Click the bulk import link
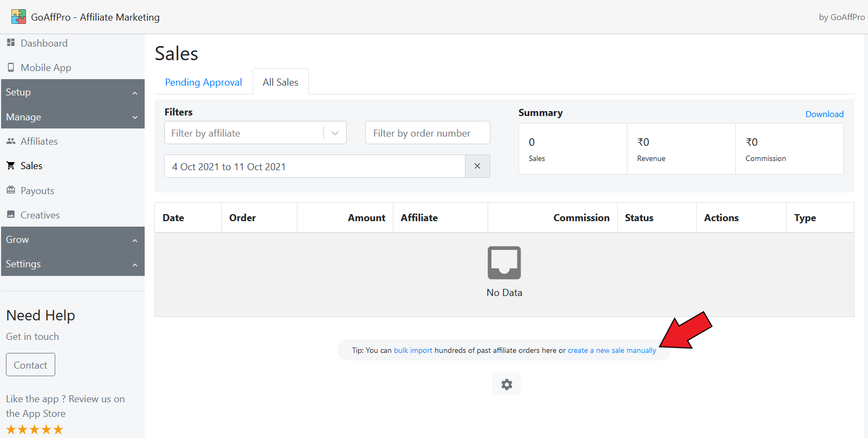Screen dimensions: 868x438 [413, 351]
